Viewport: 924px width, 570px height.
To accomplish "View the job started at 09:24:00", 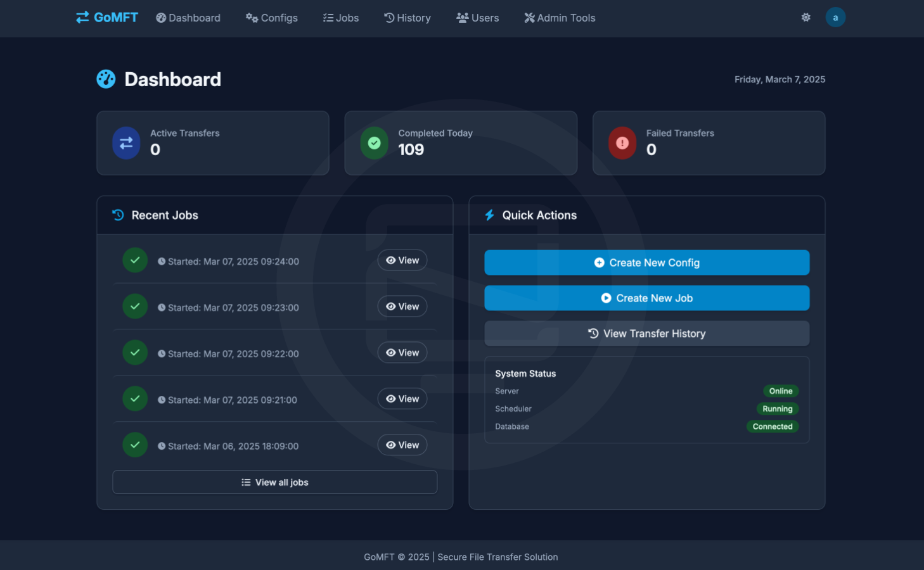I will [402, 260].
